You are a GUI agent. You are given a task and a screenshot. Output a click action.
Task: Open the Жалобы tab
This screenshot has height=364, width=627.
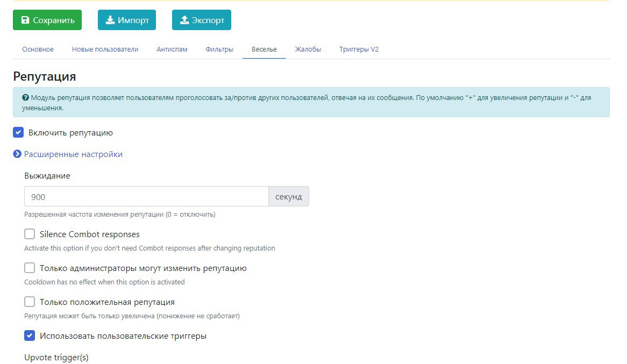[x=308, y=49]
